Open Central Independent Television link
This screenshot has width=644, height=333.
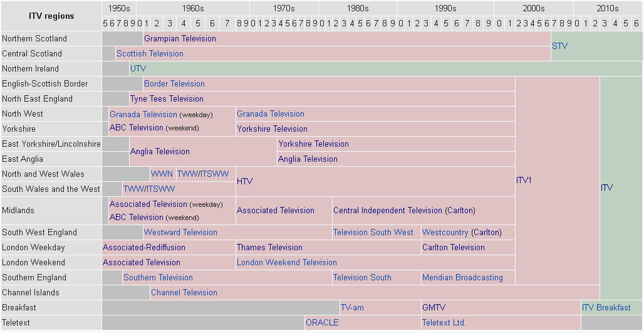click(x=388, y=211)
